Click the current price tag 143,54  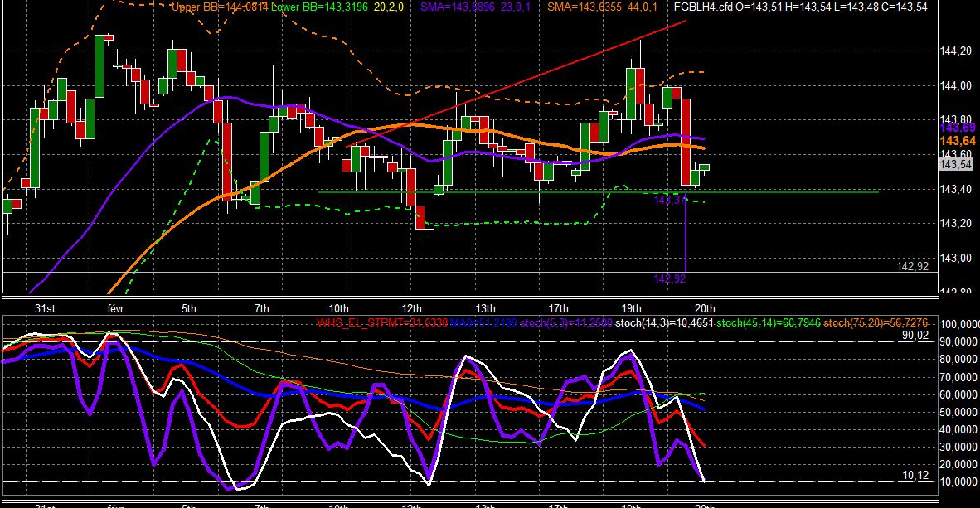(956, 164)
